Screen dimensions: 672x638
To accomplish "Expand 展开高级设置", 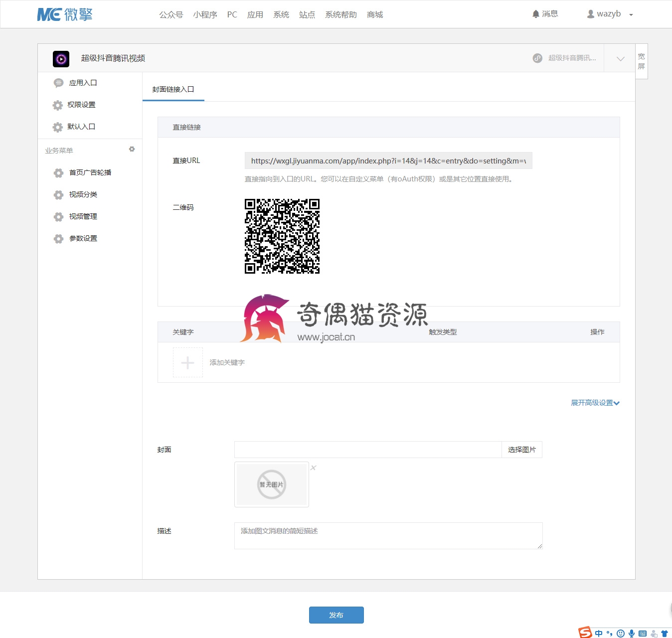I will pyautogui.click(x=595, y=403).
